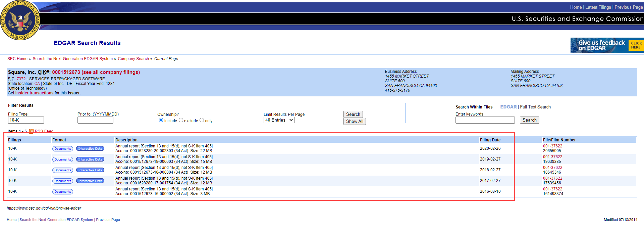Click the SIC code 7372 link
Image resolution: width=644 pixels, height=226 pixels.
[x=21, y=79]
